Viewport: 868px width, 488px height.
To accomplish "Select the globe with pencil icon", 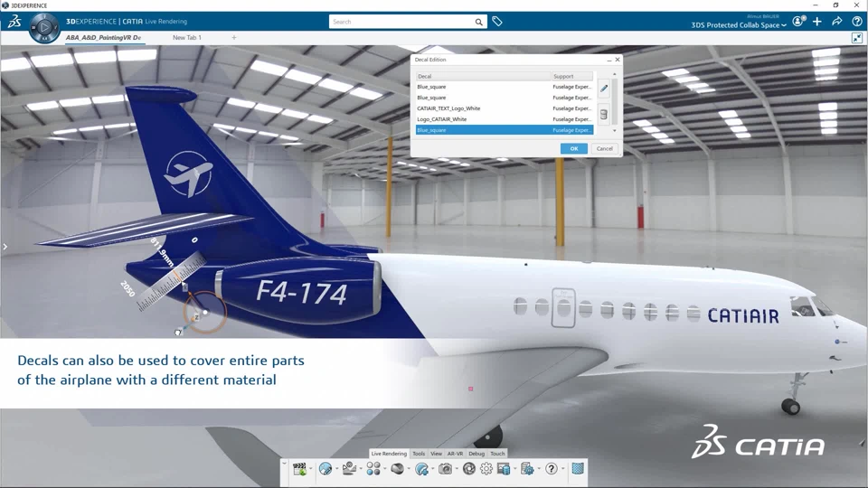I will tap(325, 469).
